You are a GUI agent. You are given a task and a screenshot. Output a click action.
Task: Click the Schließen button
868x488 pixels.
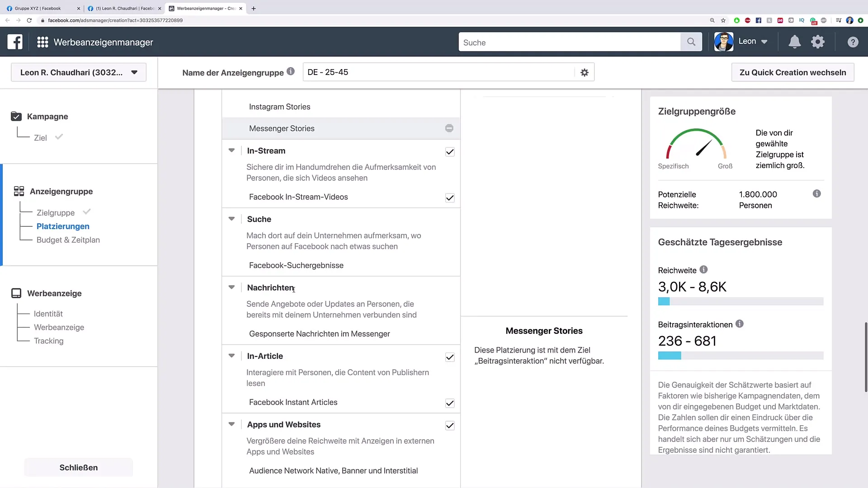[x=79, y=468]
